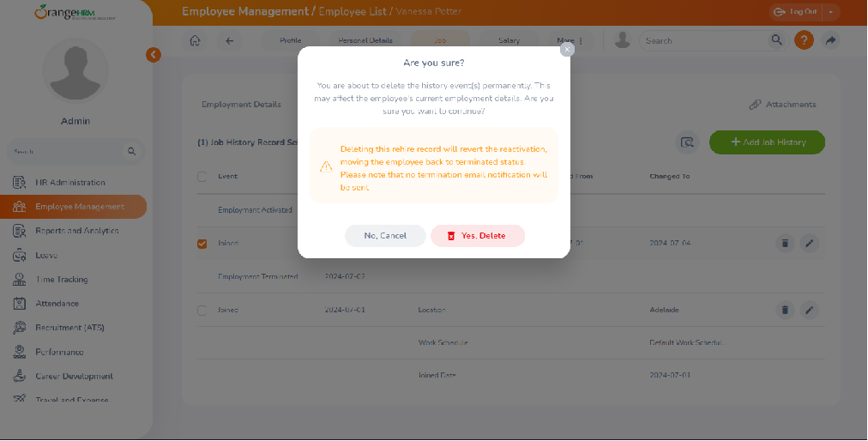Open Reports and Analytics menu
The image size is (868, 441).
click(x=77, y=231)
